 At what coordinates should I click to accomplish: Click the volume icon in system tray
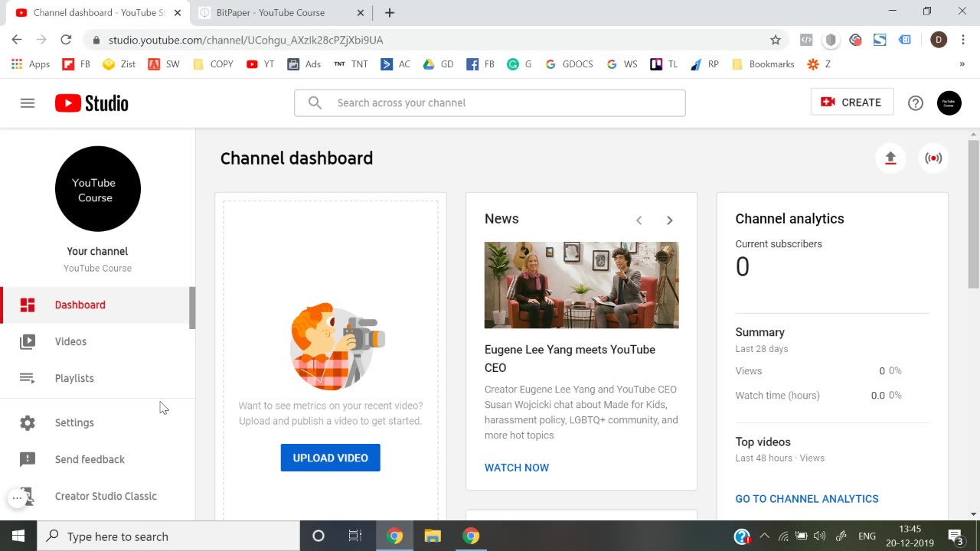(x=820, y=536)
